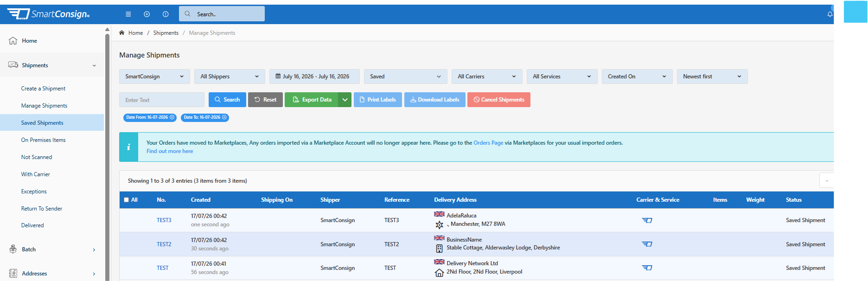868x281 pixels.
Task: Open the Newest first order dropdown
Action: (712, 77)
